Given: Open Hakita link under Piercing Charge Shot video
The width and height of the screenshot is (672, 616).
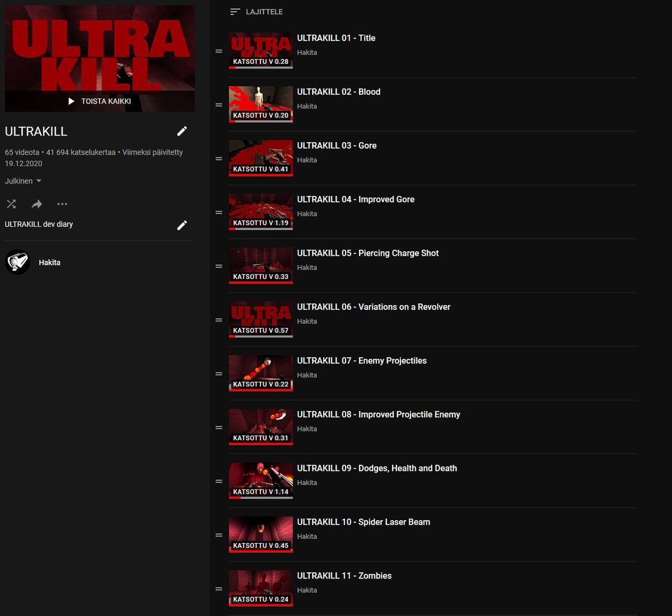Looking at the screenshot, I should click(x=307, y=268).
